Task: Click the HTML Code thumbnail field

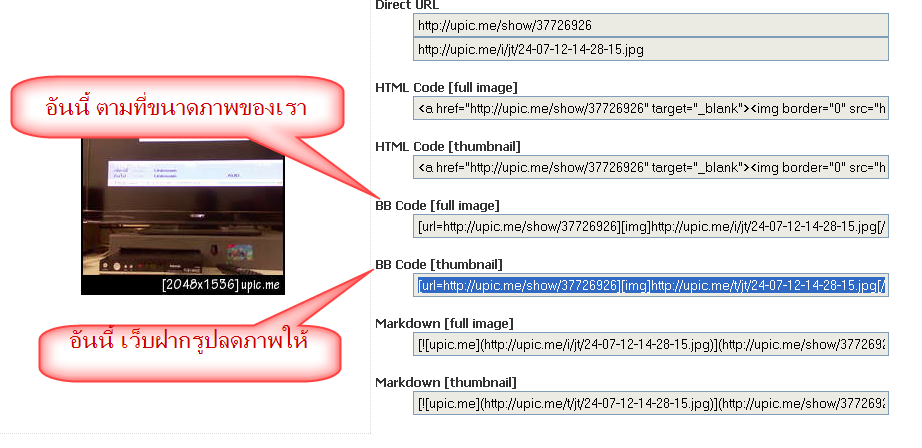Action: 650,168
